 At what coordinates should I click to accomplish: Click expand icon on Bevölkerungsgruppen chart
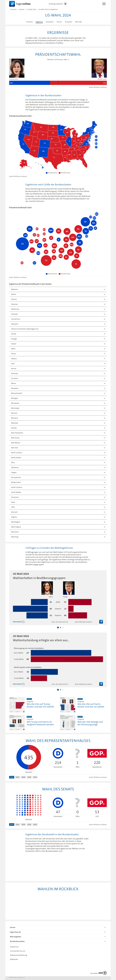101,622
